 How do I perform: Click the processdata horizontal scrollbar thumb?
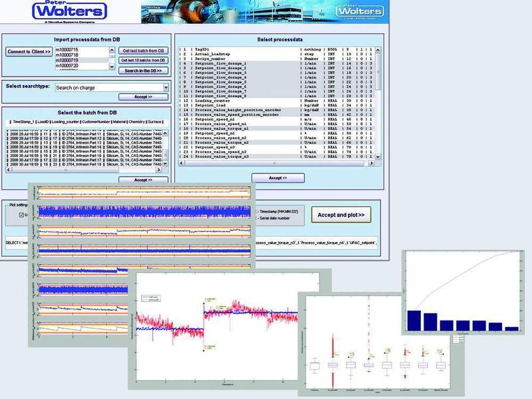[x=275, y=163]
